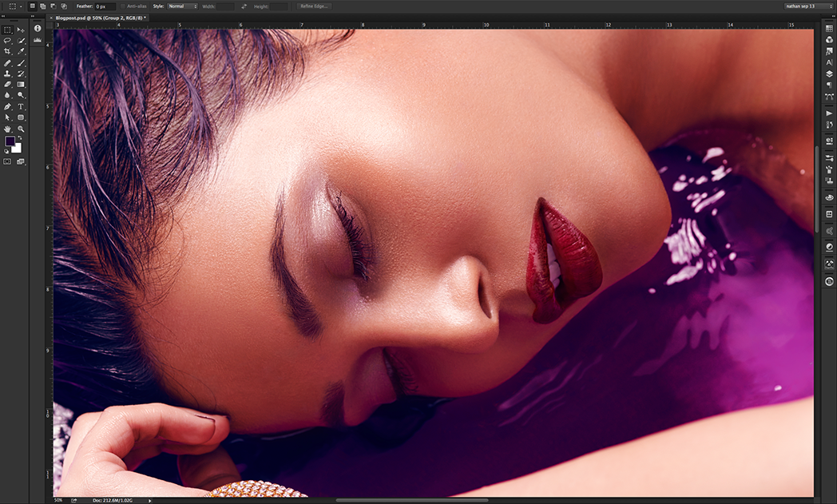Click the 'Doc: 212.6M/1.02G' status text

(113, 500)
